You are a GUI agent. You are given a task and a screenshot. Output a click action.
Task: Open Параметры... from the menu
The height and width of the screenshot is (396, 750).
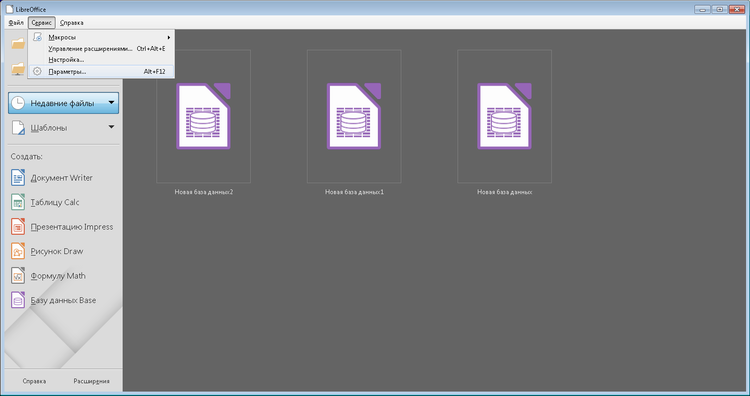pos(101,72)
